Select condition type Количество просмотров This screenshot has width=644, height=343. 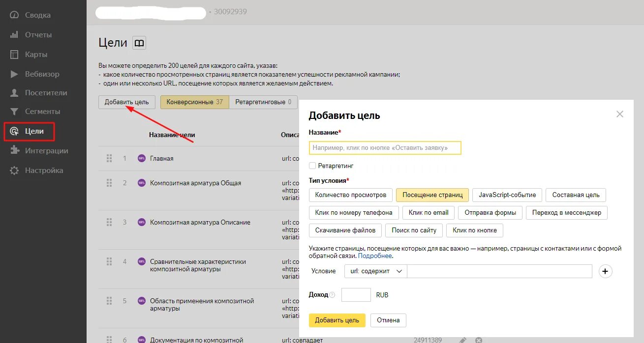[351, 195]
